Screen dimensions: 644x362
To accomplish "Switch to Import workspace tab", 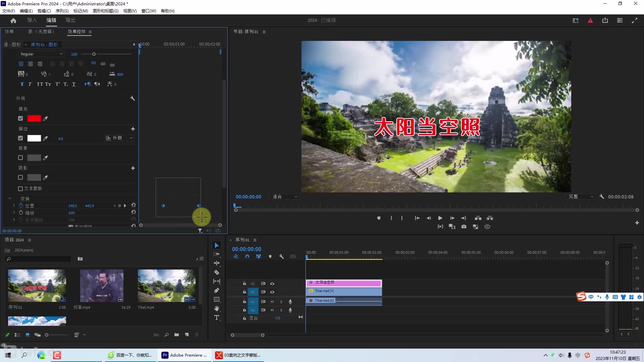I will tap(32, 20).
